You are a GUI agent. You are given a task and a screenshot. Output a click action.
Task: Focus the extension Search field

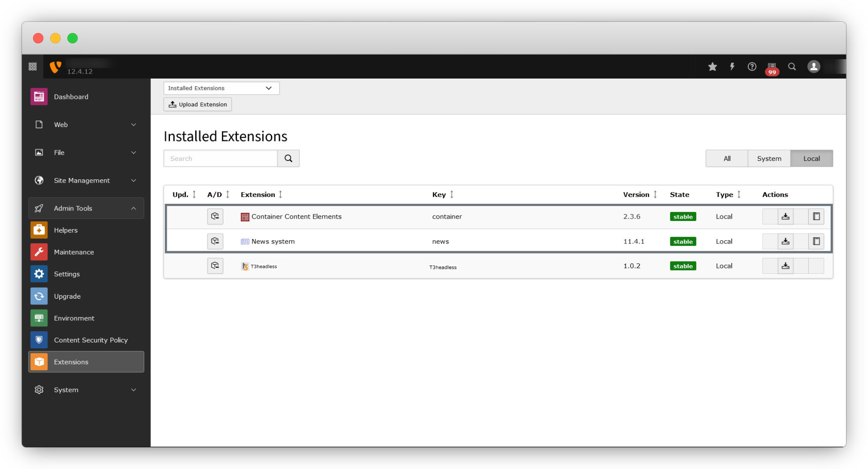(x=221, y=159)
